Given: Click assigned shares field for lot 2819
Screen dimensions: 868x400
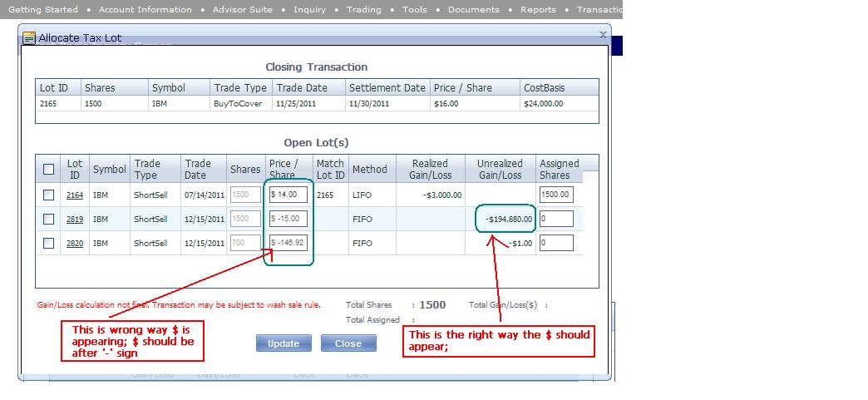Looking at the screenshot, I should tap(556, 218).
